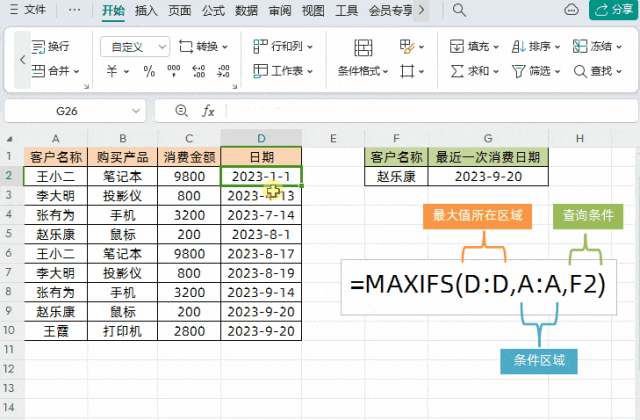Toggle wrap text (换行)
Viewport: 640px width, 420px height.
pos(50,47)
